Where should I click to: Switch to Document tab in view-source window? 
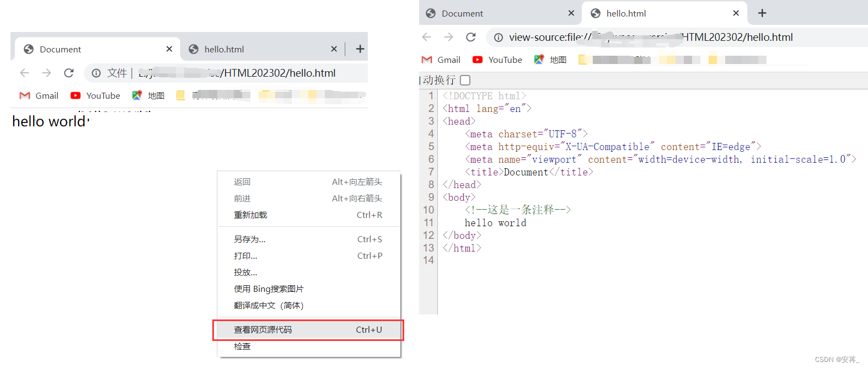500,13
